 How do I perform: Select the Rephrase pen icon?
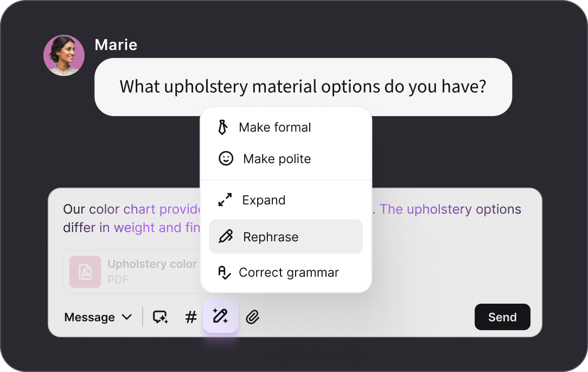tap(225, 236)
